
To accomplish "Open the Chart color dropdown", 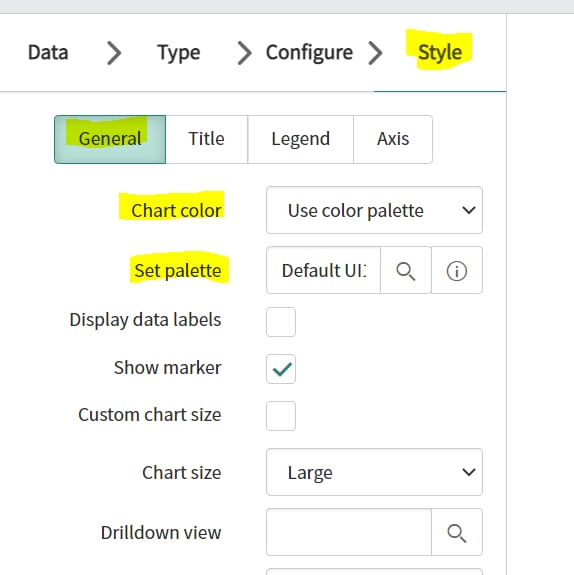I will click(x=374, y=210).
